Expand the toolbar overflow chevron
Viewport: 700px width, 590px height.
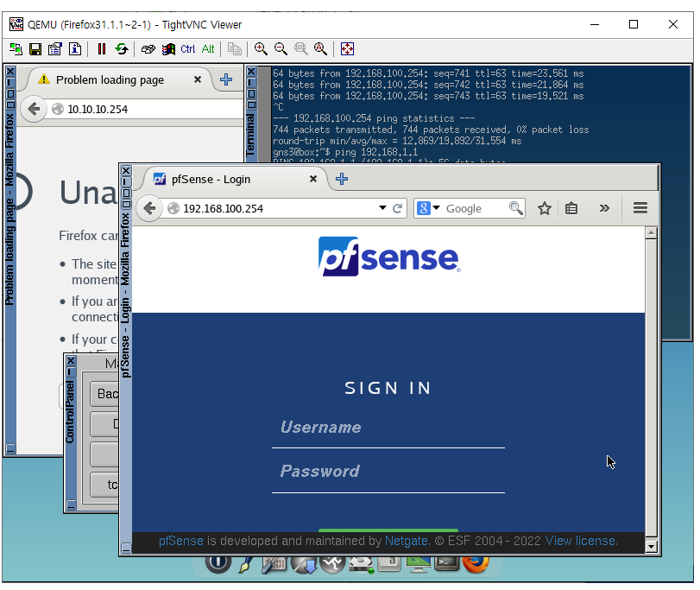click(604, 208)
